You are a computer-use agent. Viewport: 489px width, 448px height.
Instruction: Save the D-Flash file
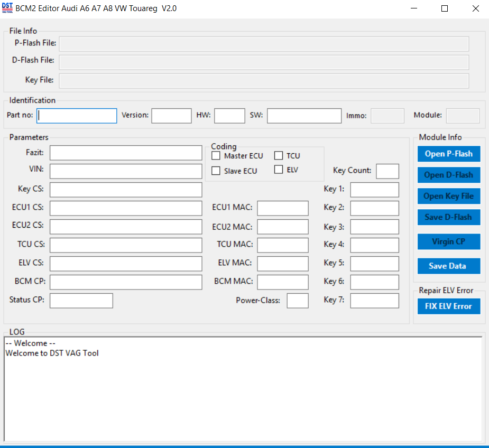point(449,217)
